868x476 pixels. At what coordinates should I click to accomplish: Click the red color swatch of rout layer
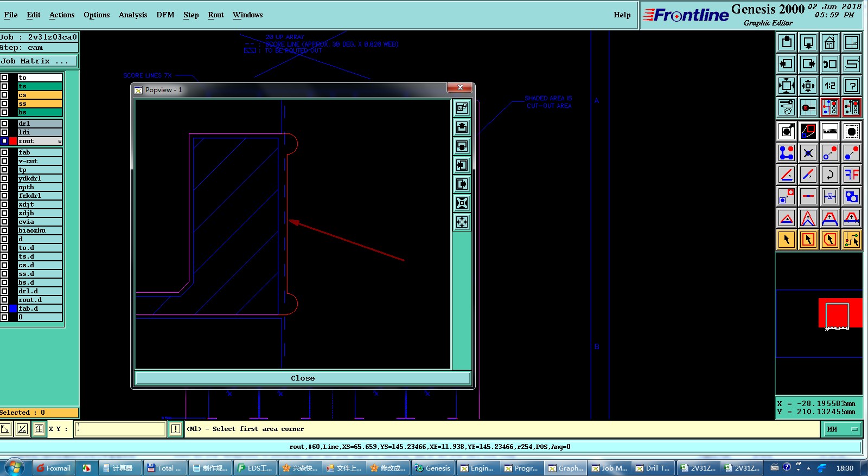(x=13, y=141)
